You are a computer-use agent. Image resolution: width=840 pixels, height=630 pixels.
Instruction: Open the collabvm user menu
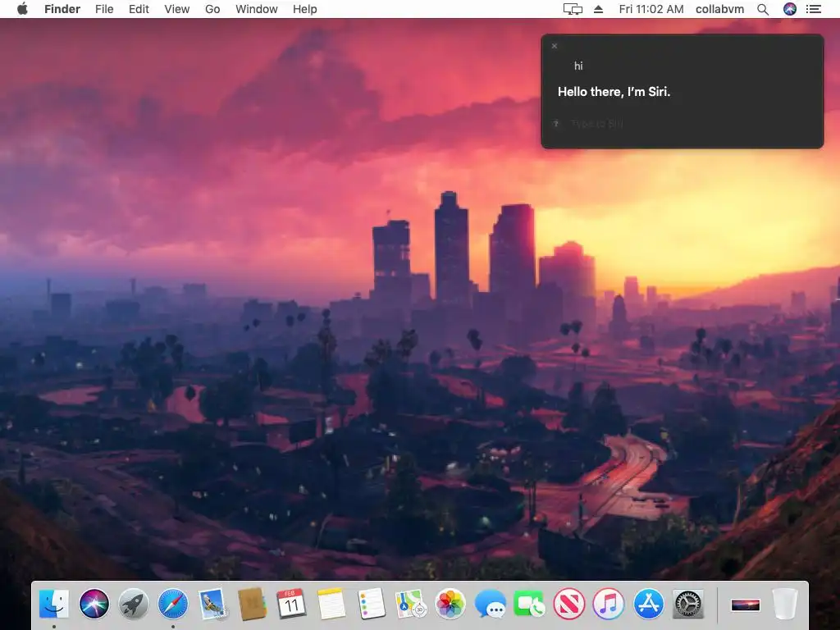click(x=719, y=9)
